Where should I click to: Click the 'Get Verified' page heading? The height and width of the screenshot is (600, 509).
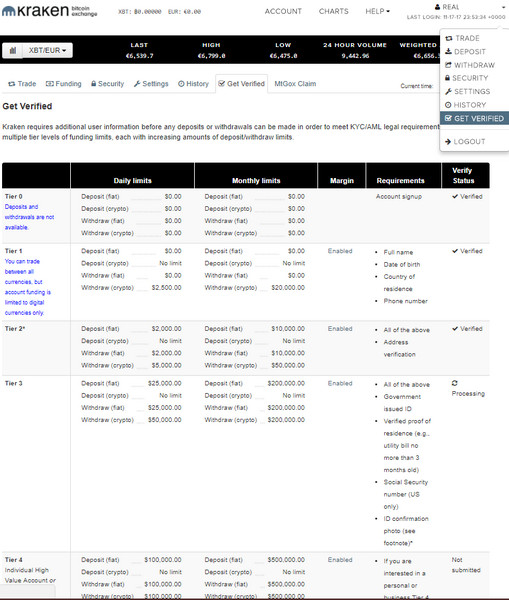[x=27, y=106]
